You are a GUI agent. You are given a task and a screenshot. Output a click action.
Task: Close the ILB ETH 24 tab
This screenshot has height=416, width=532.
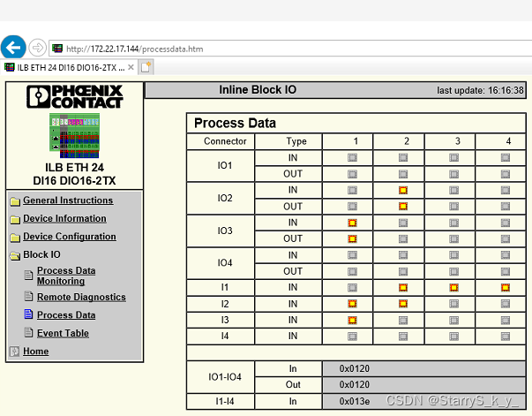click(x=131, y=67)
